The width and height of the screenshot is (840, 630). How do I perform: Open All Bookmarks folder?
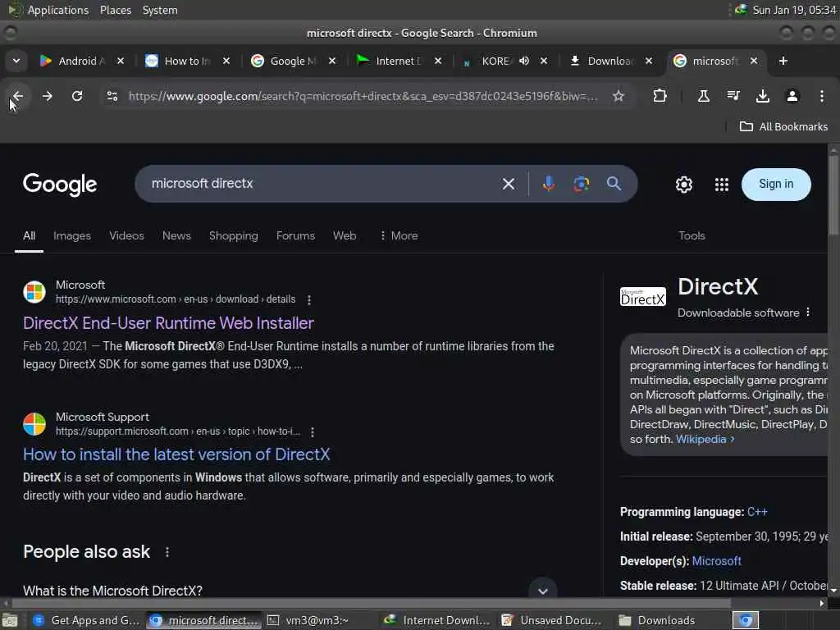(x=783, y=126)
